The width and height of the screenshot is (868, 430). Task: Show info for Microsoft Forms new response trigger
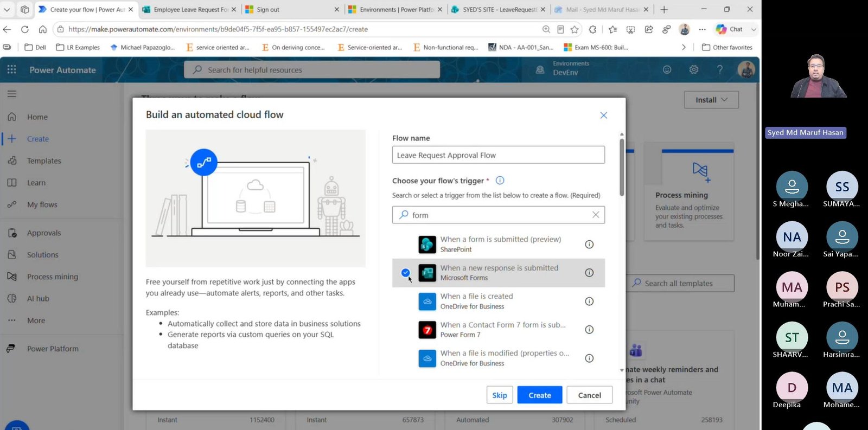589,273
